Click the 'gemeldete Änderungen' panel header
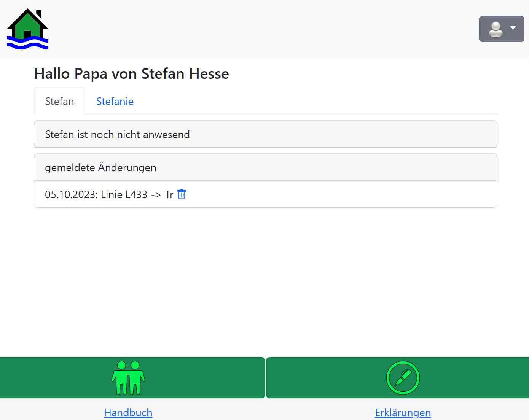Viewport: 529px width, 420px height. tap(265, 167)
